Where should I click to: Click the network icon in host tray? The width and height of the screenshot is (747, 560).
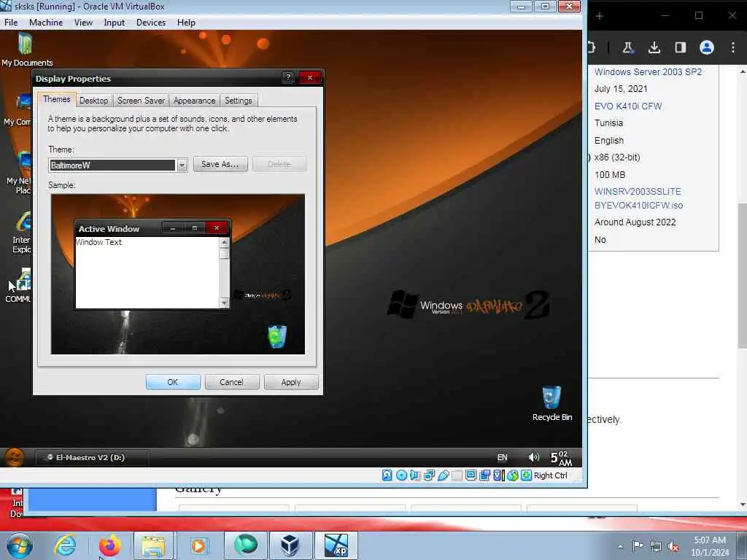656,547
